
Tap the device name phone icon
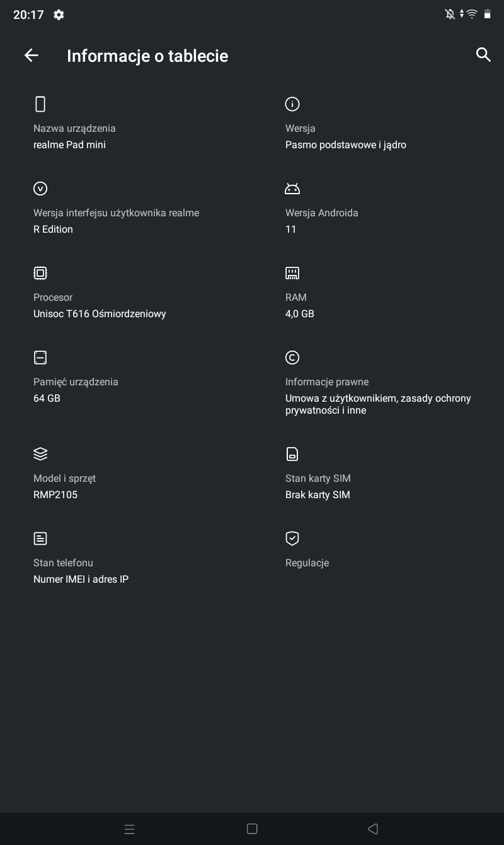click(40, 104)
